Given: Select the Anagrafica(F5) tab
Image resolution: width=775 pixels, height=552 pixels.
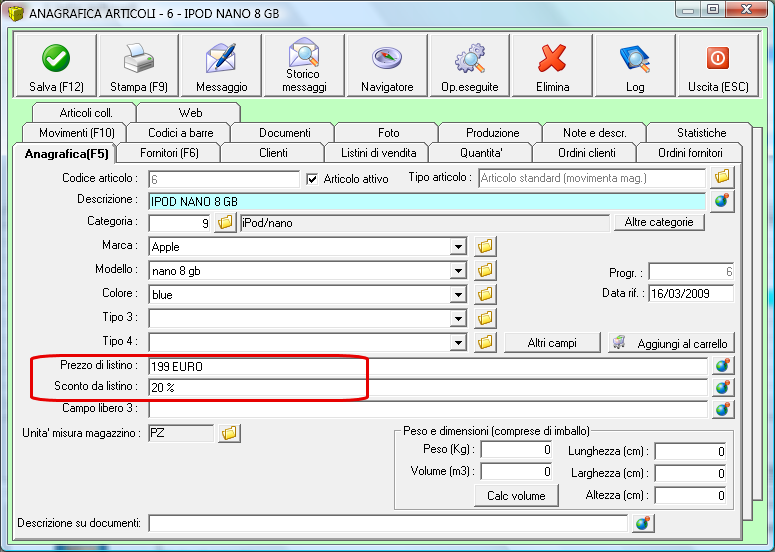Looking at the screenshot, I should (66, 154).
